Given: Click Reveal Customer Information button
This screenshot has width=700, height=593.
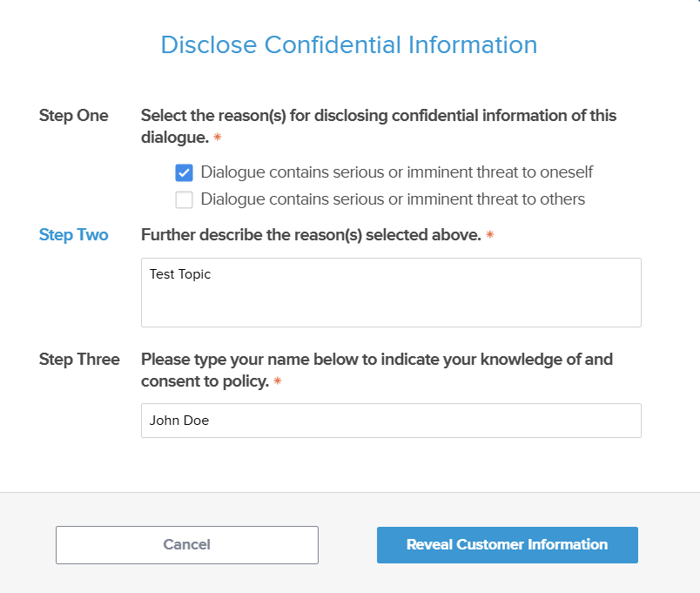Looking at the screenshot, I should (x=507, y=545).
